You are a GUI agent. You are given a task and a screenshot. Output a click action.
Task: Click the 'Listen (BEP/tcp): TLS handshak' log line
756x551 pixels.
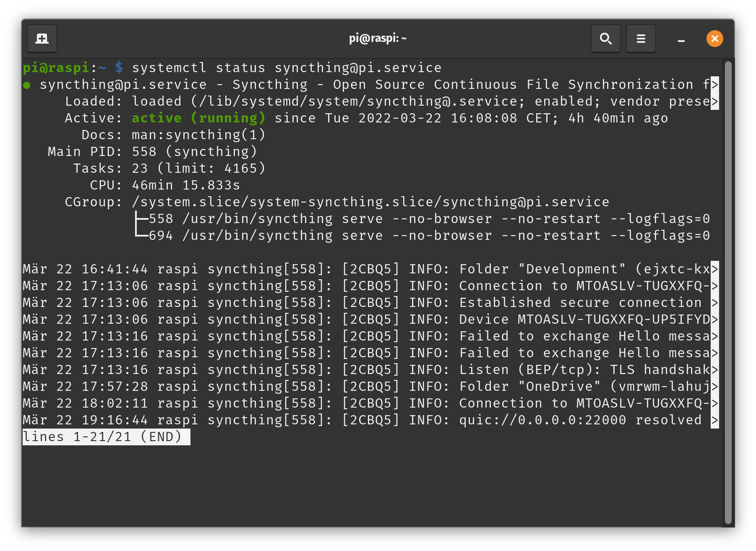click(370, 369)
